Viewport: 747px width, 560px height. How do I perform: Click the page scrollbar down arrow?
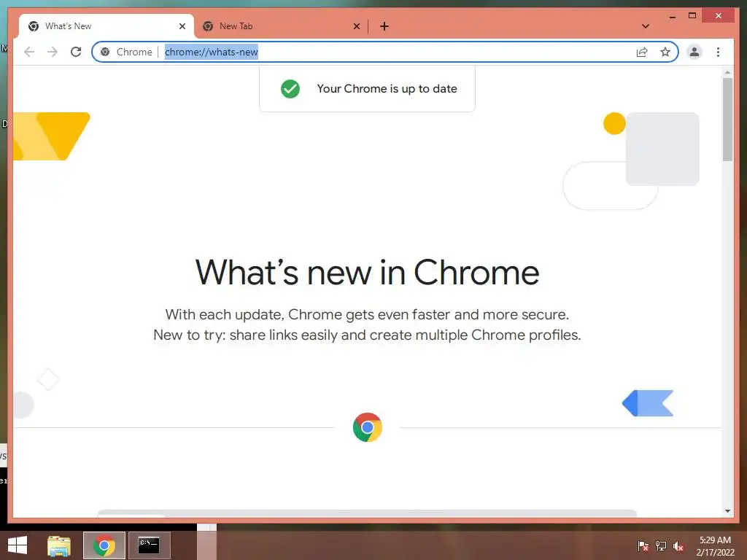click(x=727, y=511)
